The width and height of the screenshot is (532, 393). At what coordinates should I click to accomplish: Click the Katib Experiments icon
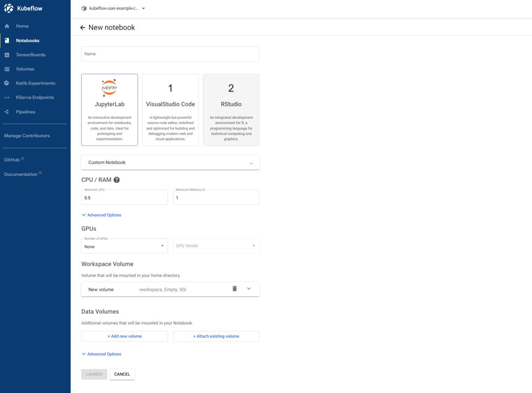point(7,83)
